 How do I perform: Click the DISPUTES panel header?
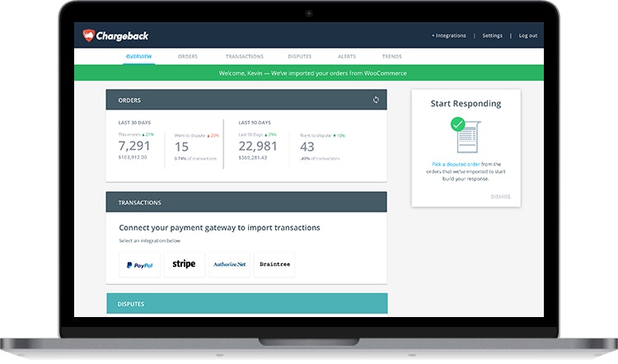(x=246, y=303)
